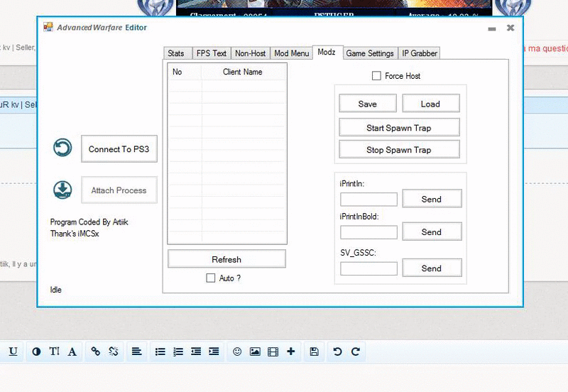568x392 pixels.
Task: Focus the SV_GSSC text field
Action: [368, 268]
